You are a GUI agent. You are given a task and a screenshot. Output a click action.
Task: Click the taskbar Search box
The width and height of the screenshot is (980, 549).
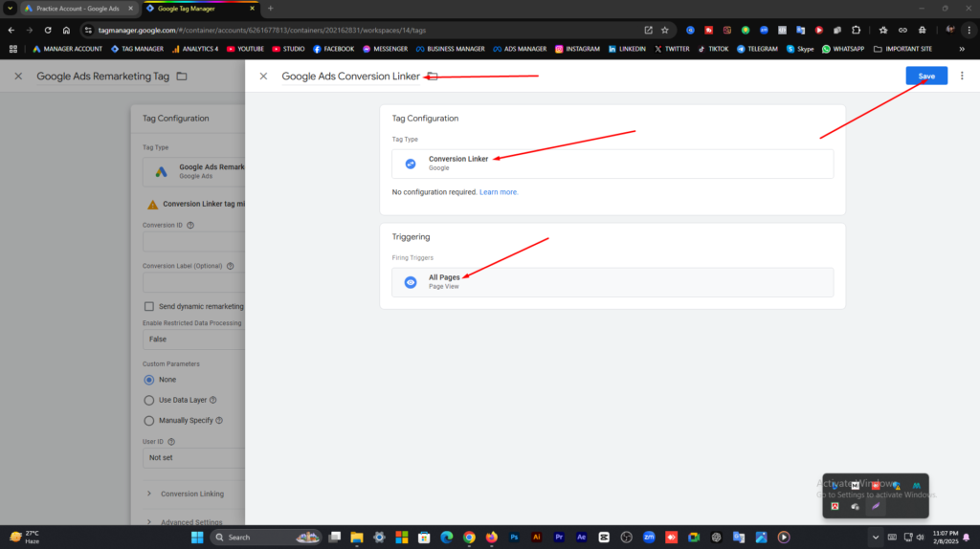(266, 538)
